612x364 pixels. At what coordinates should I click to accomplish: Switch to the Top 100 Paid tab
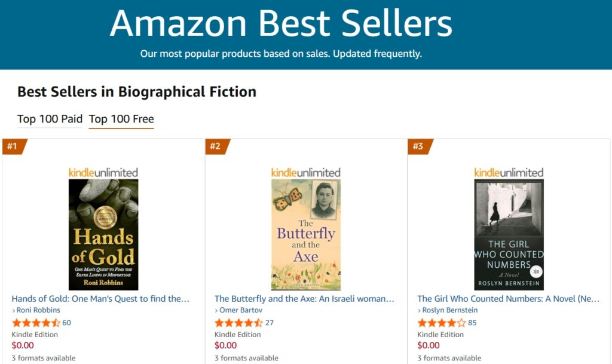pyautogui.click(x=50, y=118)
